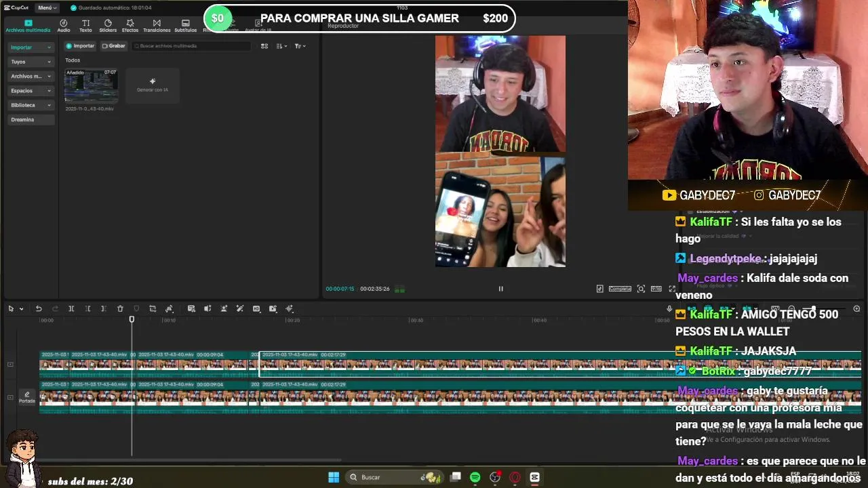868x488 pixels.
Task: Split the clip at playhead
Action: pos(71,309)
